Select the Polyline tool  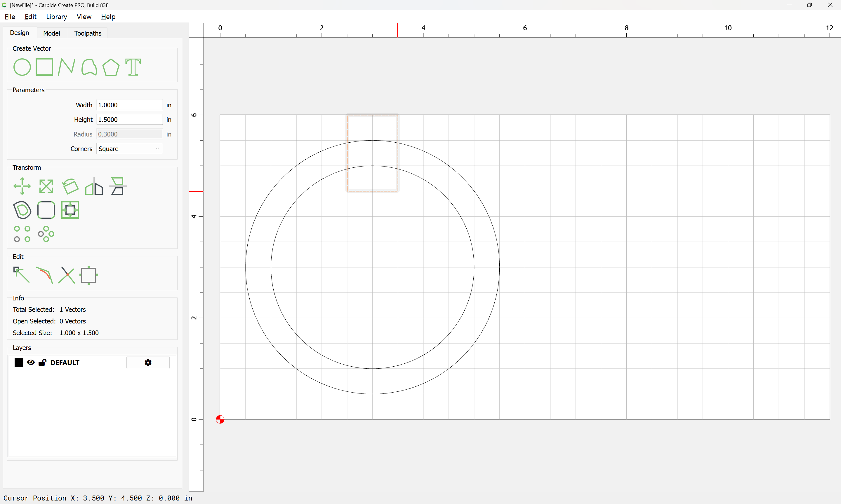(66, 67)
